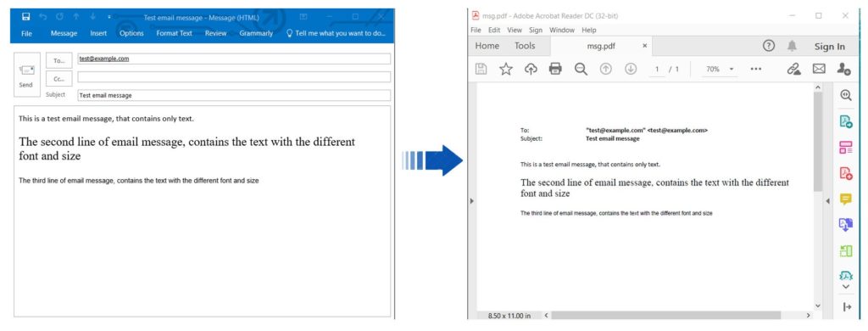This screenshot has width=868, height=331.
Task: Open the red Create PDF tool icon
Action: tap(846, 173)
